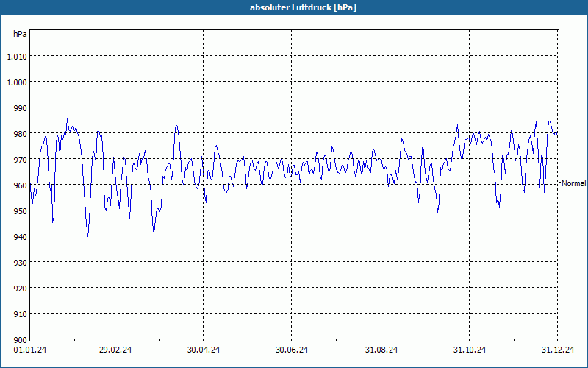
Task: Click the '930' y-axis value
Action: click(x=21, y=263)
